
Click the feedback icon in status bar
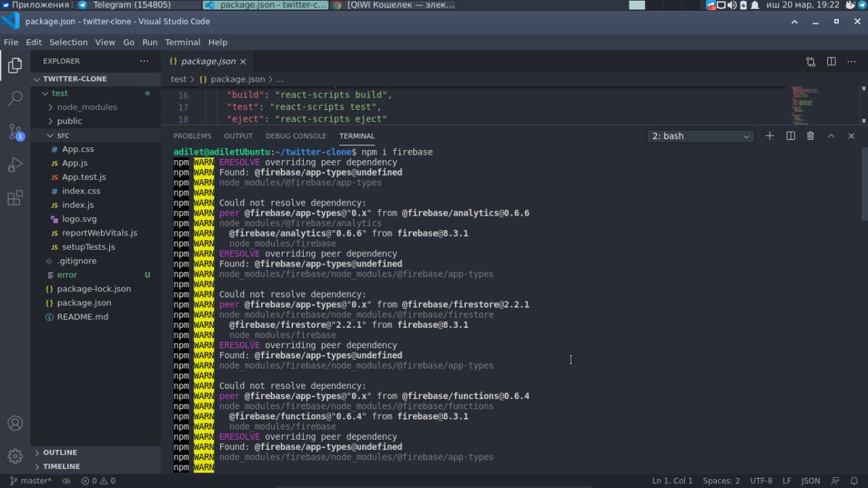835,481
